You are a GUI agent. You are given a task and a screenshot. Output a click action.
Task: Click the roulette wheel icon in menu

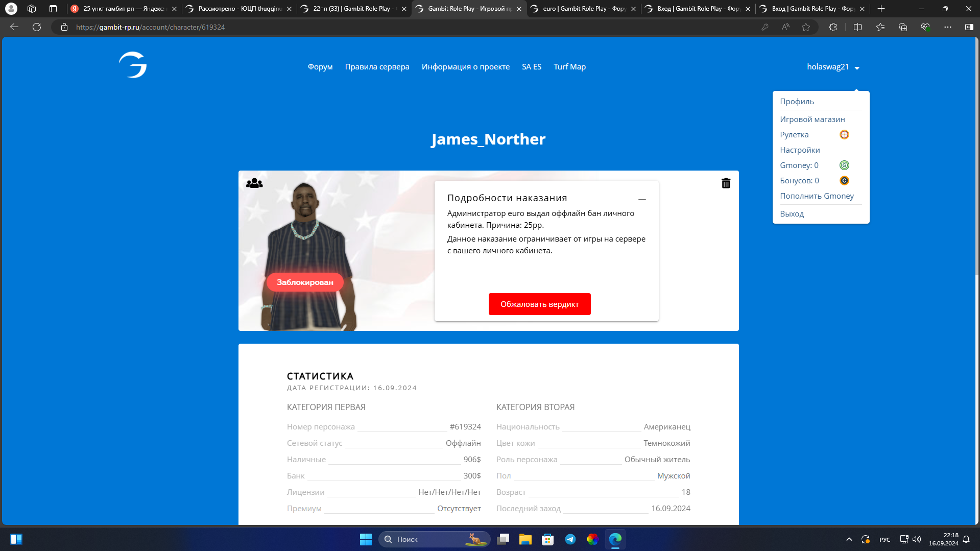[x=844, y=135]
